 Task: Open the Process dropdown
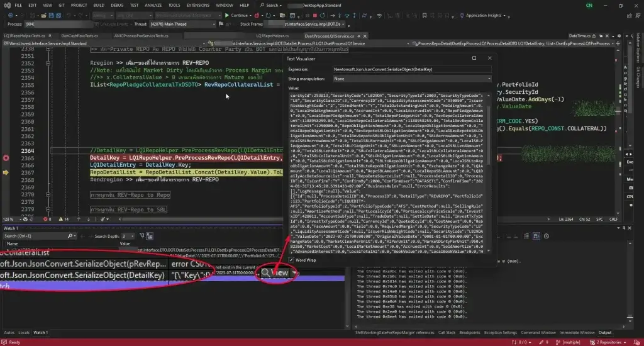point(57,25)
